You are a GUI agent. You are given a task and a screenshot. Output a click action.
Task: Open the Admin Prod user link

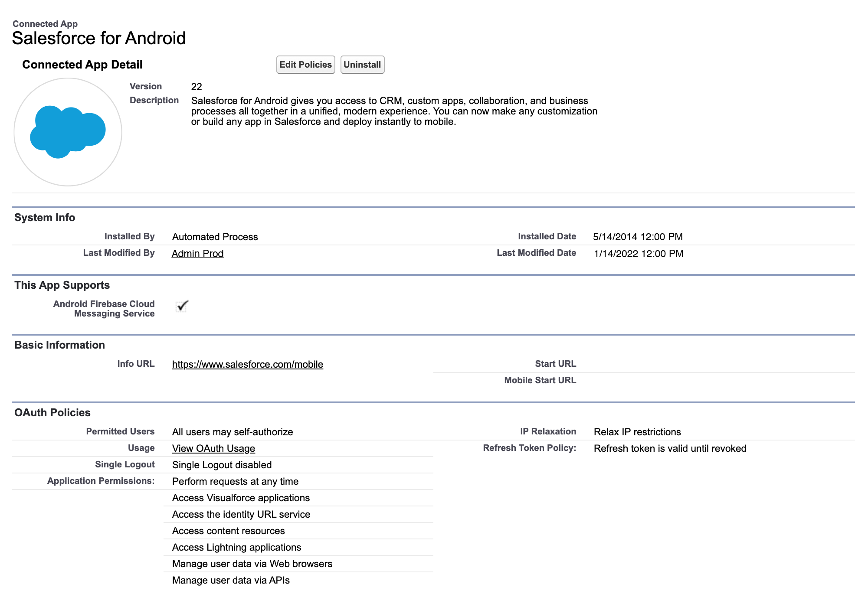tap(197, 254)
